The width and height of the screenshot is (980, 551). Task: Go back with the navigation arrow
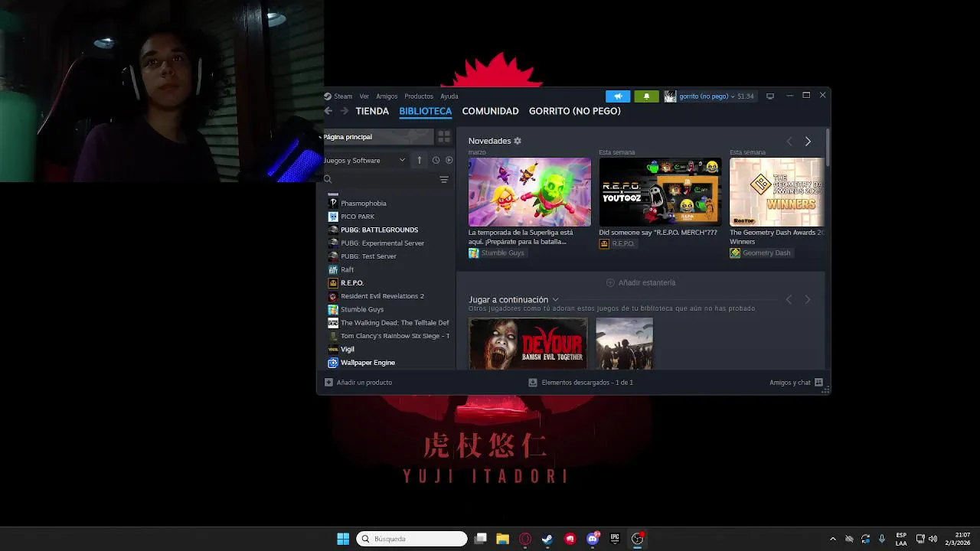coord(328,111)
